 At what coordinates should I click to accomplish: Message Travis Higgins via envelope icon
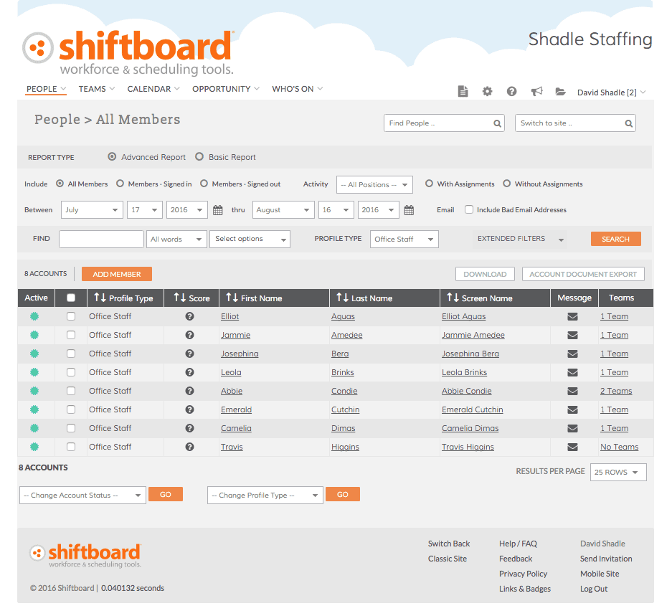click(572, 447)
